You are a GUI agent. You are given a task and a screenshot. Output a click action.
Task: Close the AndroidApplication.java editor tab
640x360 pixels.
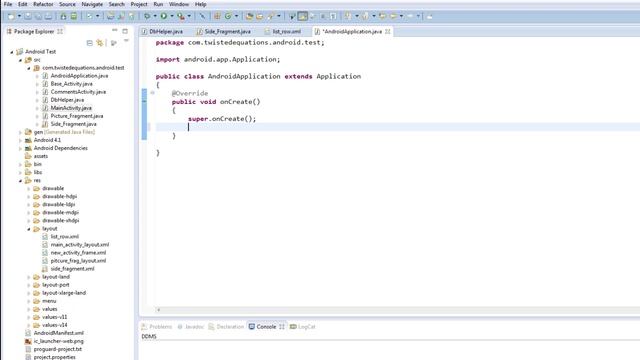tap(388, 31)
